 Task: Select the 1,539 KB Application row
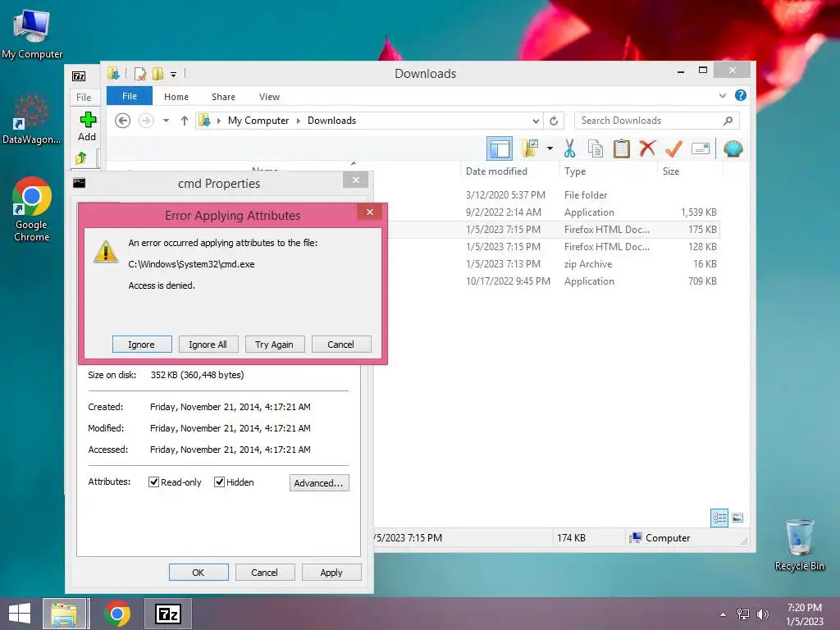point(553,212)
